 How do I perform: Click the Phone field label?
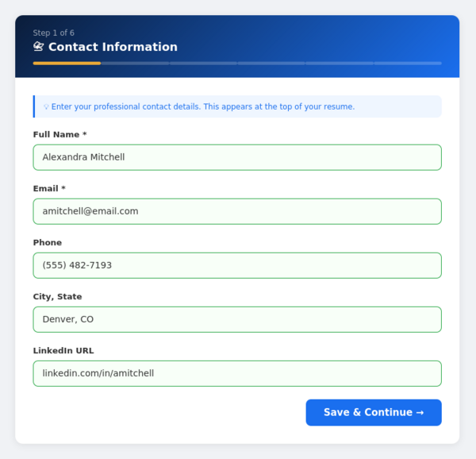pos(48,243)
